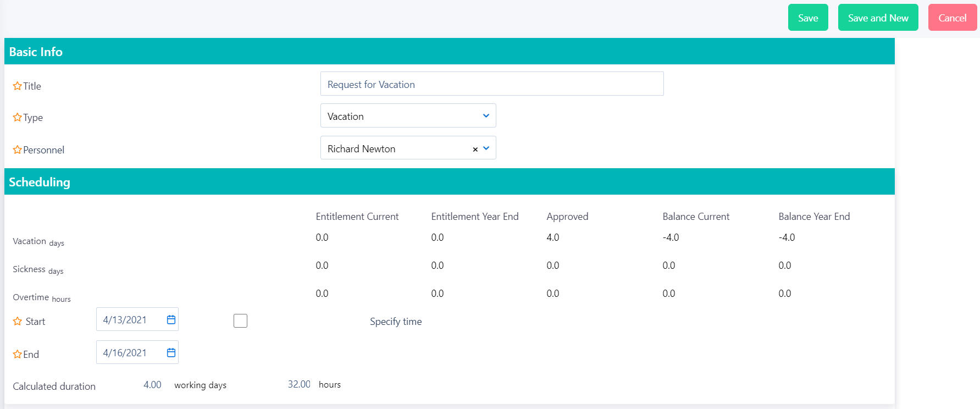The height and width of the screenshot is (409, 980).
Task: Click the Vacation Balance Year End -4.0
Action: (x=787, y=237)
